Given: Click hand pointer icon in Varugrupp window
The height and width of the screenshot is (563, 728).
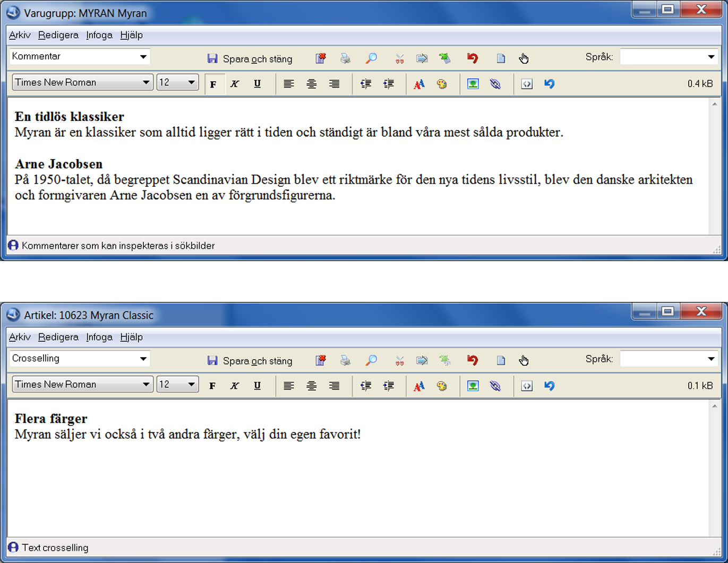Looking at the screenshot, I should (524, 58).
